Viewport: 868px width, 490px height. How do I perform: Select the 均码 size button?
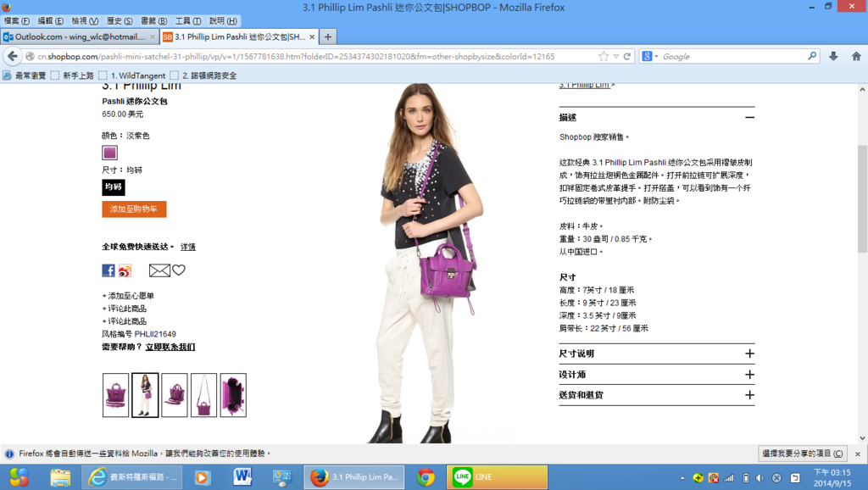(114, 187)
